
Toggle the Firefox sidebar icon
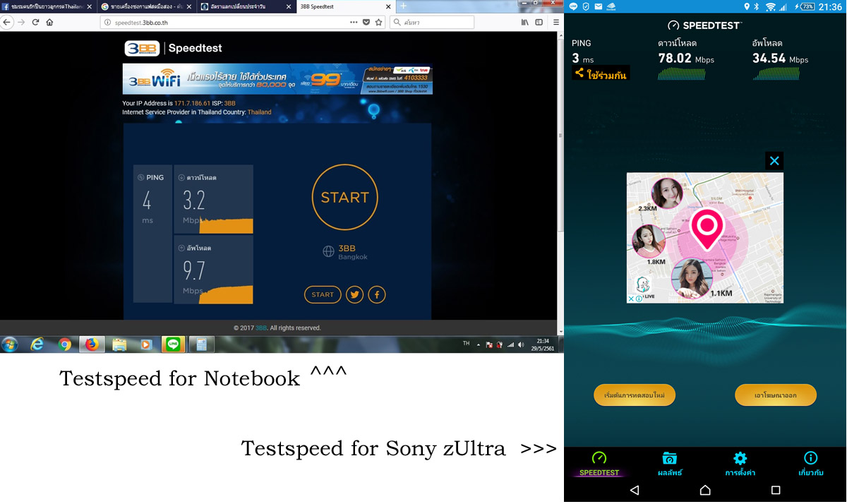(x=539, y=22)
